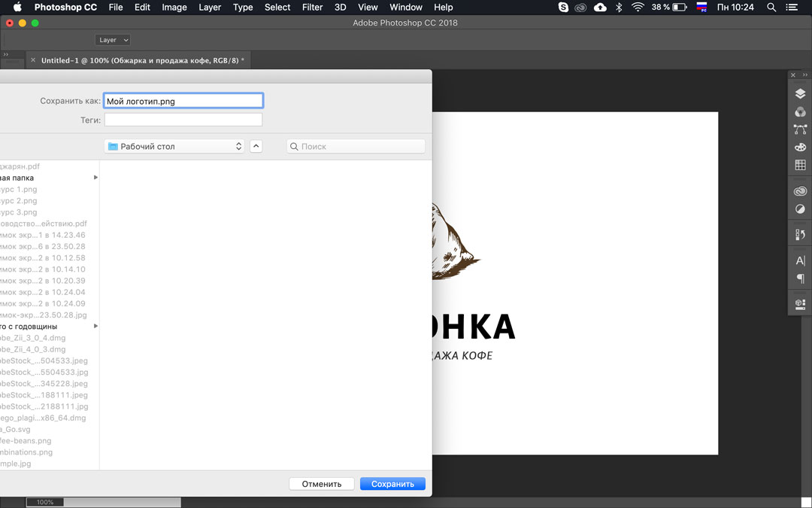Collapse the save dialog with the chevron button
This screenshot has width=812, height=508.
[x=256, y=146]
